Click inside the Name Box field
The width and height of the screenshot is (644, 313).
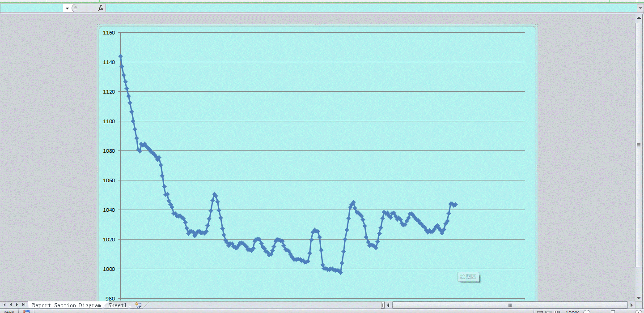click(x=31, y=8)
